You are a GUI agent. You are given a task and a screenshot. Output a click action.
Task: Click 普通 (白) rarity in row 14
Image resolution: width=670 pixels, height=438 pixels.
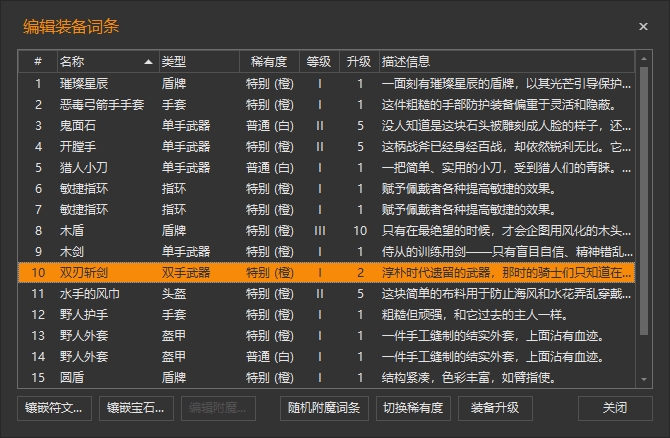point(270,356)
